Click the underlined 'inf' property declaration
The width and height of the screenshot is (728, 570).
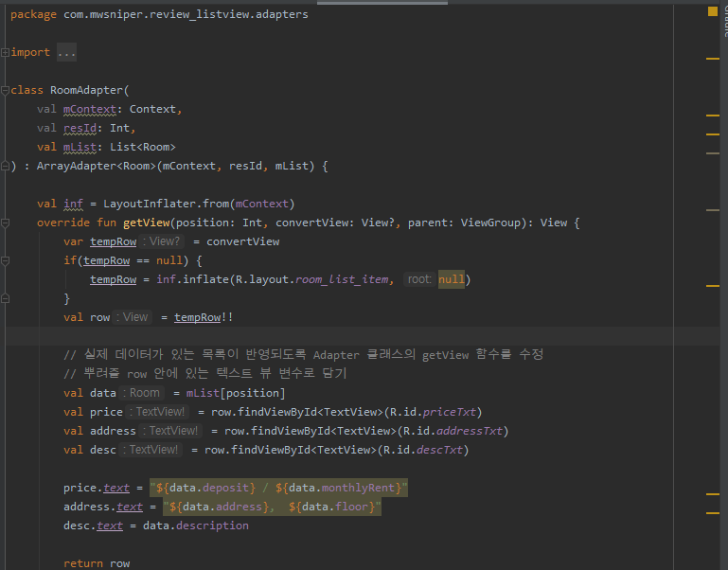pos(73,204)
